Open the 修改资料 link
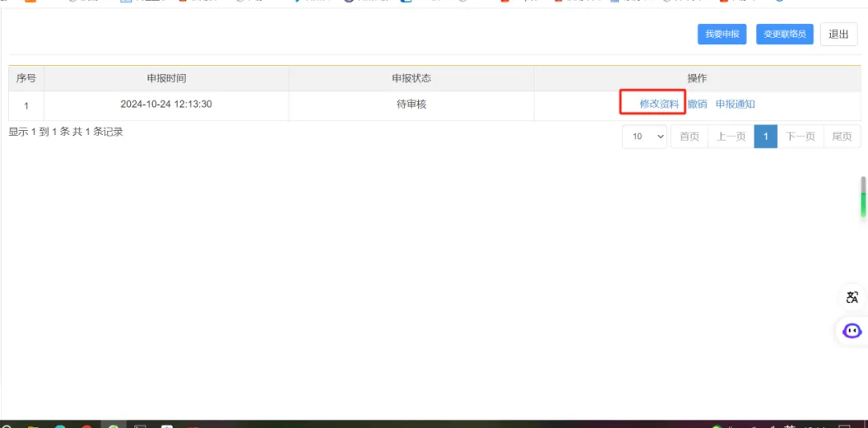Image resolution: width=868 pixels, height=428 pixels. point(659,104)
